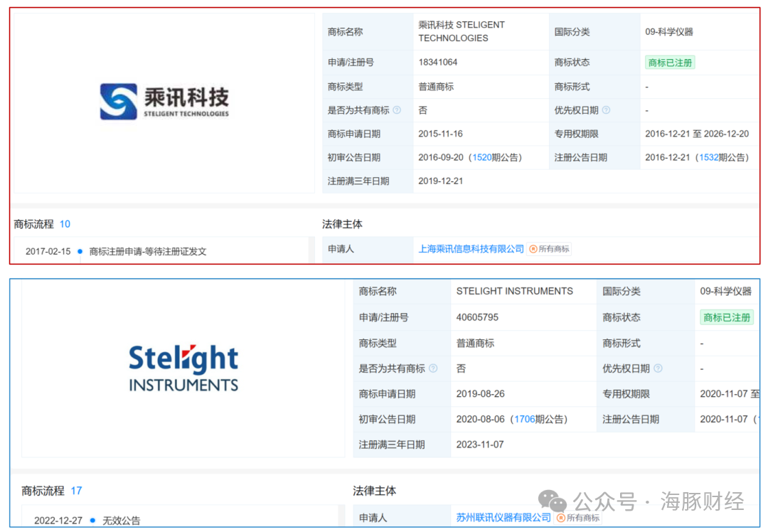Select the 2017-02-15 timeline dot

pos(80,251)
